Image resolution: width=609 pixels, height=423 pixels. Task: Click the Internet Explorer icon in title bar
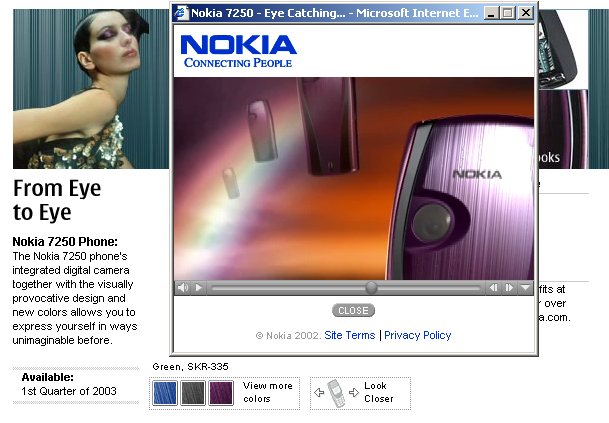181,13
